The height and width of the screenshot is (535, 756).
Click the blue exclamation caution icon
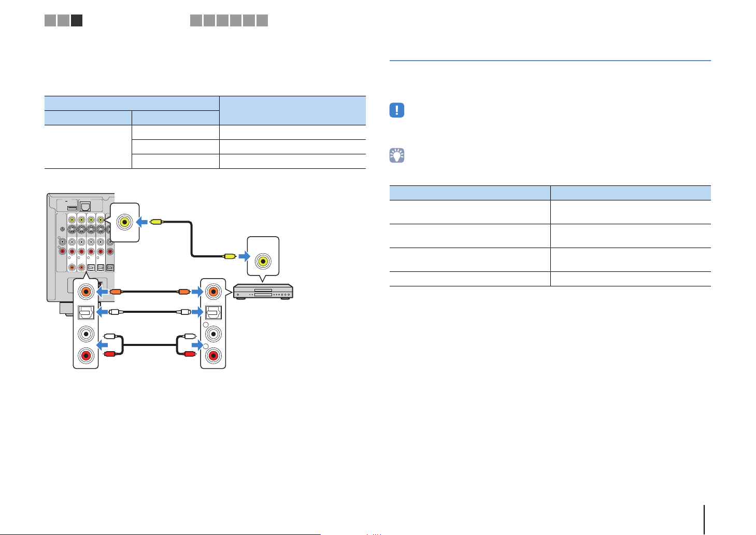[396, 110]
